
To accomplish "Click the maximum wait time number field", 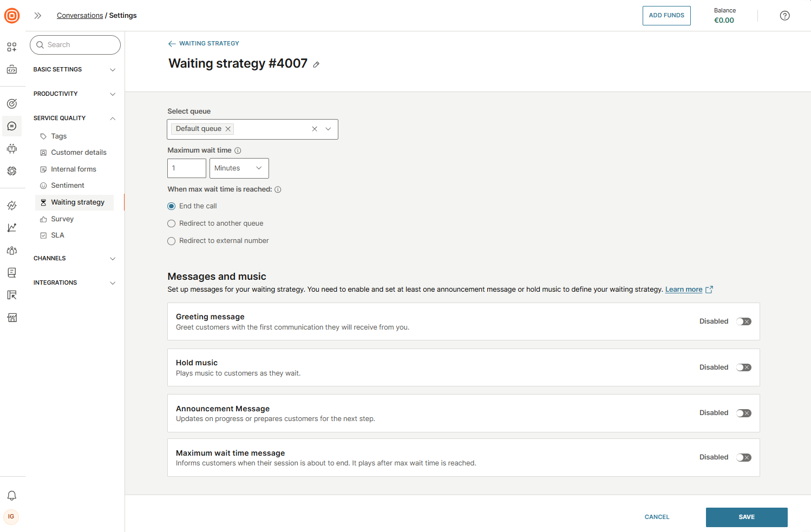I will pyautogui.click(x=187, y=168).
